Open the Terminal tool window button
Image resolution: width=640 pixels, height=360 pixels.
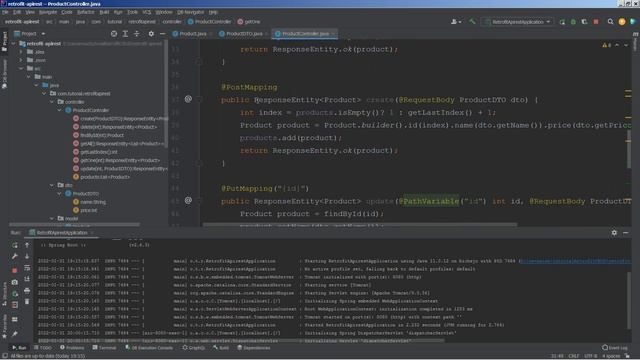click(x=104, y=348)
